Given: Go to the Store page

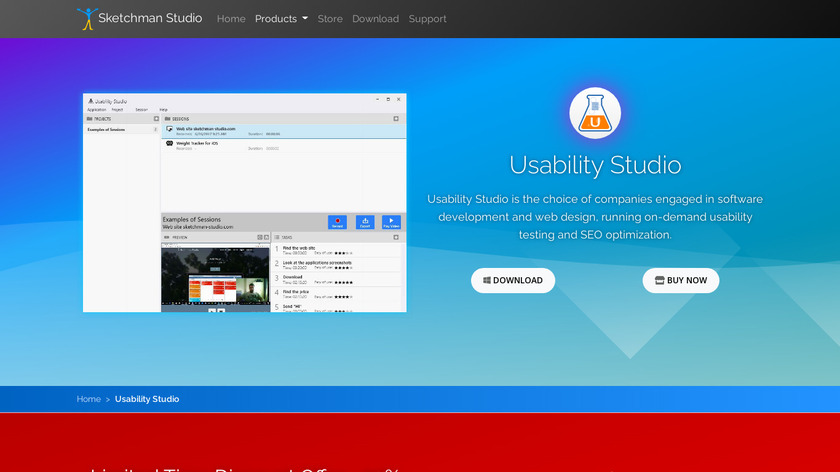Looking at the screenshot, I should [x=330, y=19].
